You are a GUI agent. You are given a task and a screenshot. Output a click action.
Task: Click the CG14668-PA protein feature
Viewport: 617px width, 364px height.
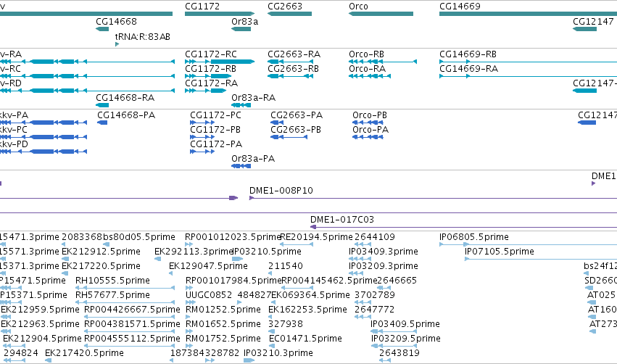pos(102,123)
